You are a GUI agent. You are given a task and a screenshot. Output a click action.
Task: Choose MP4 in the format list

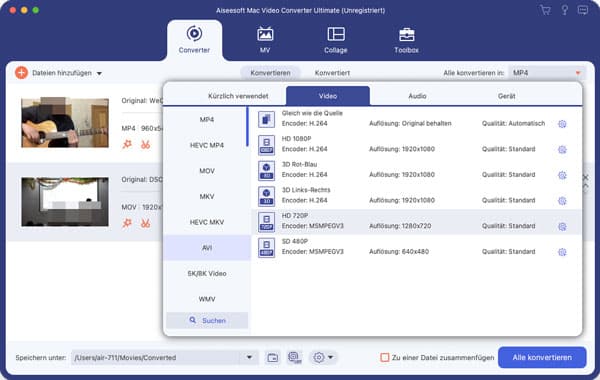click(207, 119)
